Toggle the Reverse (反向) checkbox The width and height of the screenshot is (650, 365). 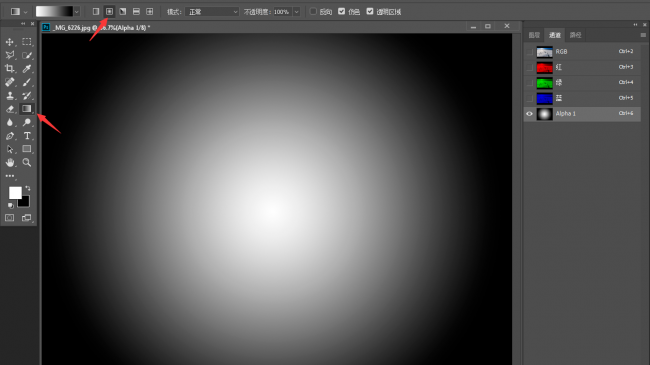pyautogui.click(x=313, y=12)
